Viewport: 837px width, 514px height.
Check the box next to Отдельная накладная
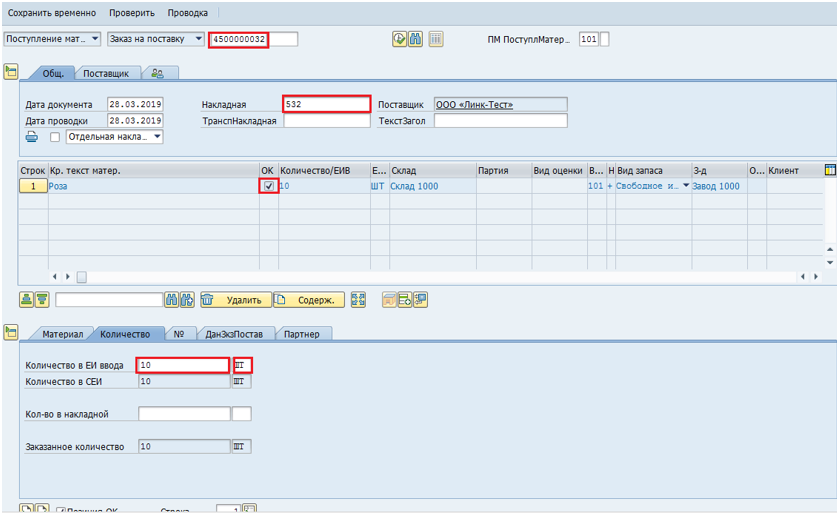pyautogui.click(x=55, y=137)
